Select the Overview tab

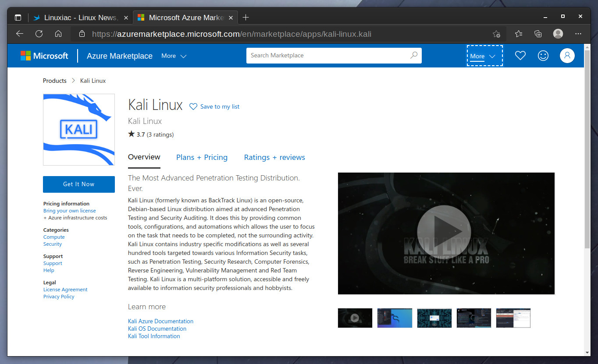[x=144, y=157]
